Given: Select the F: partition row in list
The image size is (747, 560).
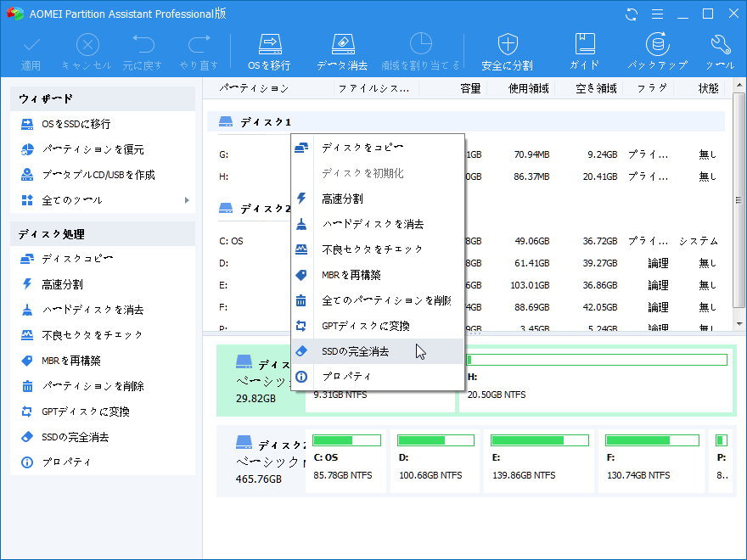Looking at the screenshot, I should pyautogui.click(x=466, y=307).
